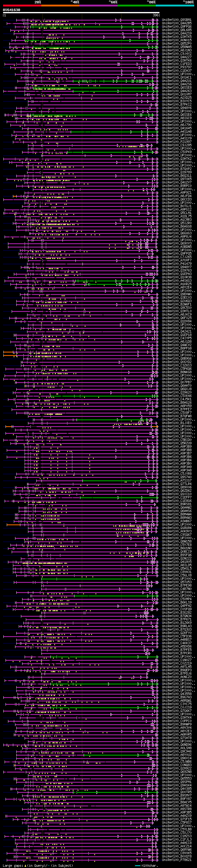The image size is (197, 868).
Task: Select label UniRef100_C1EA37
Action: coord(177,71)
